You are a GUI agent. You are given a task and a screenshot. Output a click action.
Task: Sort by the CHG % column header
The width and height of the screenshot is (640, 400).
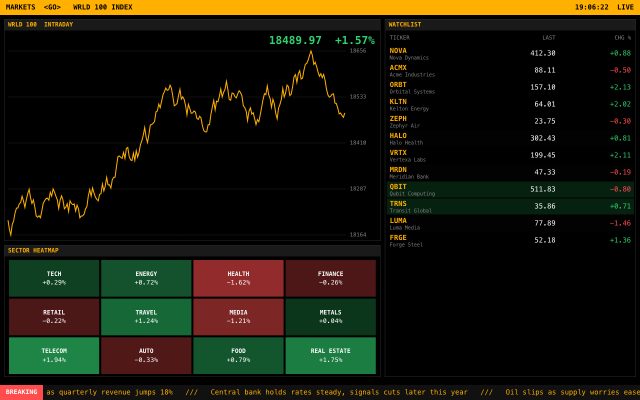point(622,38)
